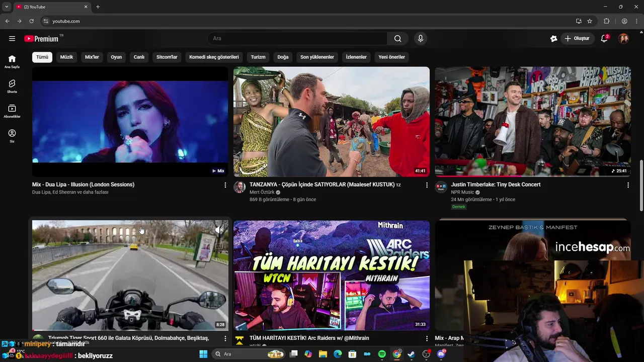Reload the page in Chrome
Image resolution: width=644 pixels, height=362 pixels.
click(x=31, y=21)
